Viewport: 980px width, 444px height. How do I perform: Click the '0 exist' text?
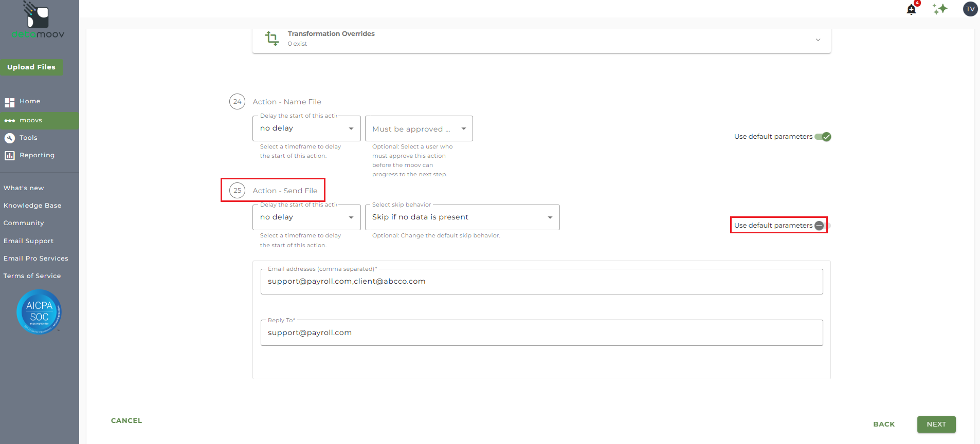tap(297, 44)
